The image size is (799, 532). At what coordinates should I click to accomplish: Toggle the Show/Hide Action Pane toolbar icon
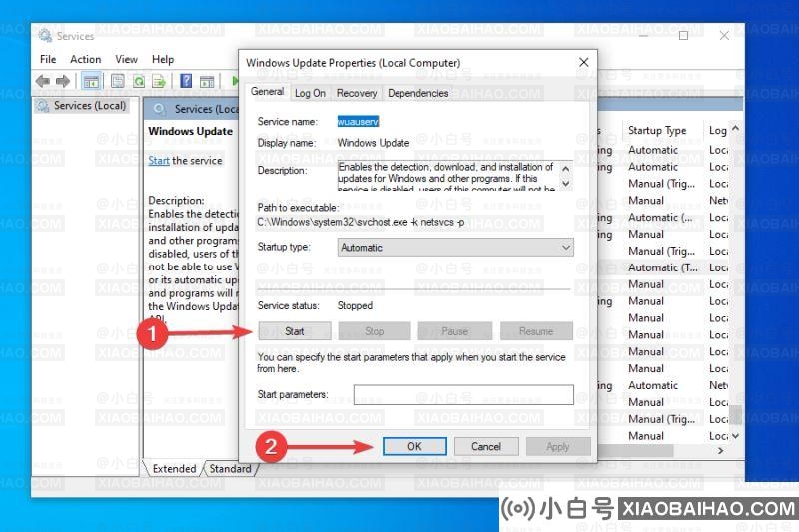[207, 81]
